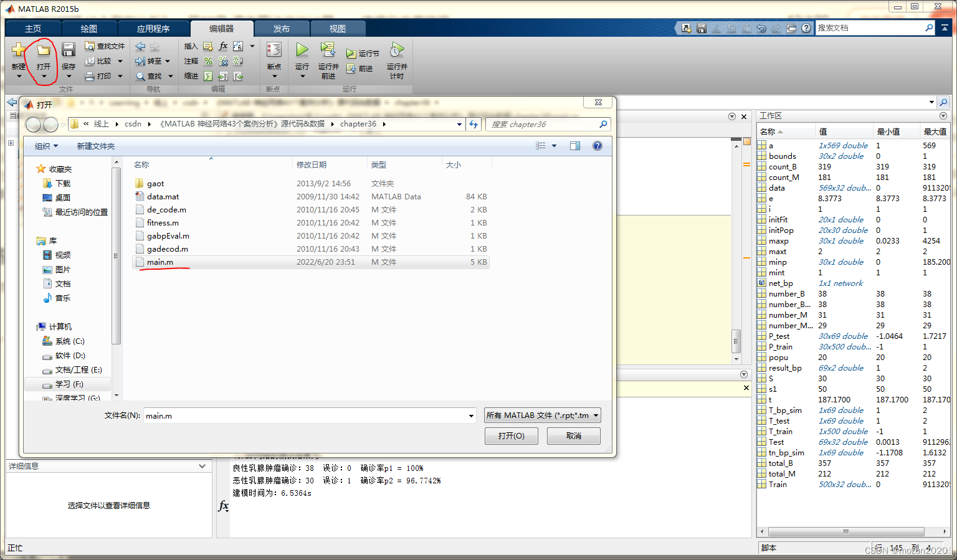Open Find Files (查找文件) tool

point(105,46)
